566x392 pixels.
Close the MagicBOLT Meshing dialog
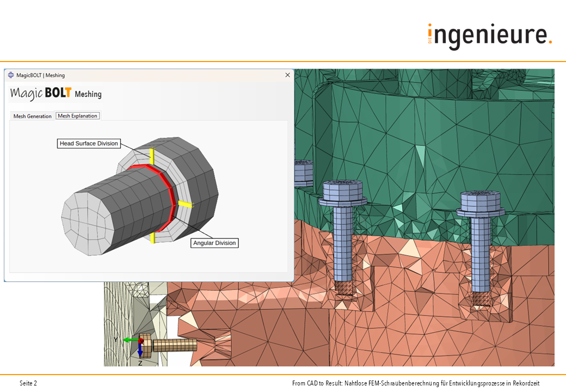click(x=287, y=75)
